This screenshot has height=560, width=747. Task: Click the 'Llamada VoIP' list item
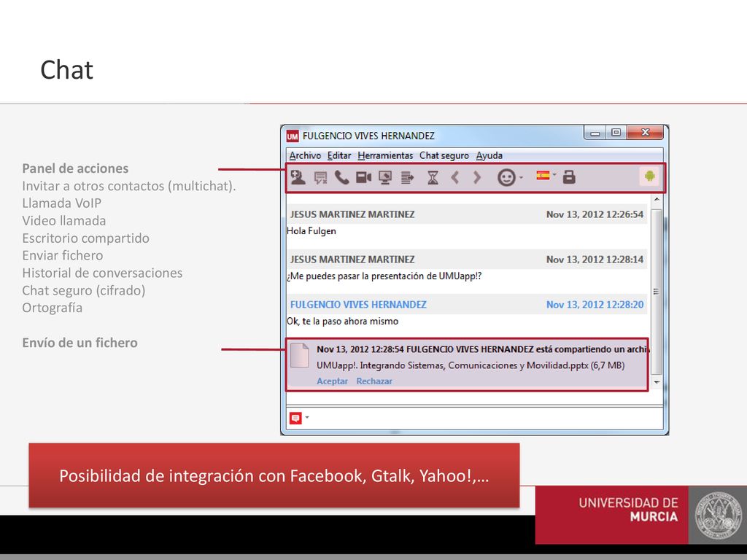click(61, 203)
